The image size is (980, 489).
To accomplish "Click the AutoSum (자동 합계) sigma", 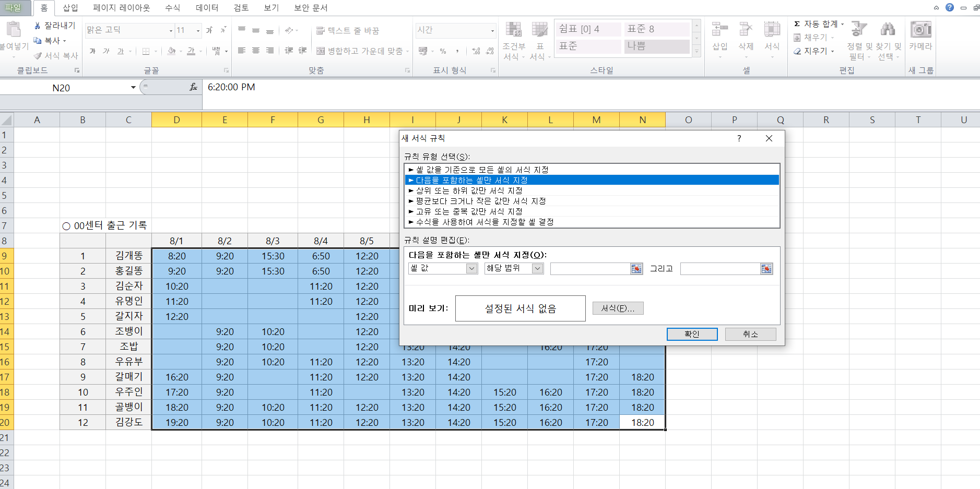I will [x=797, y=24].
